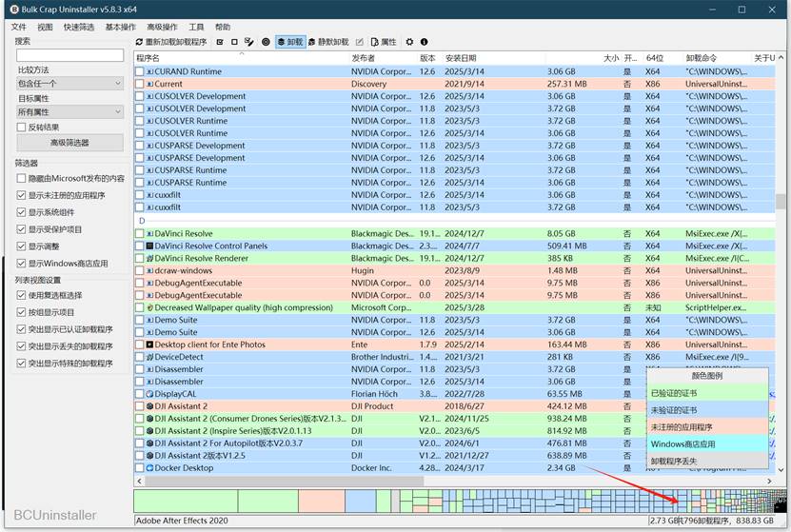
Task: Click the 卸载 uninstall toolbar button
Action: [290, 42]
